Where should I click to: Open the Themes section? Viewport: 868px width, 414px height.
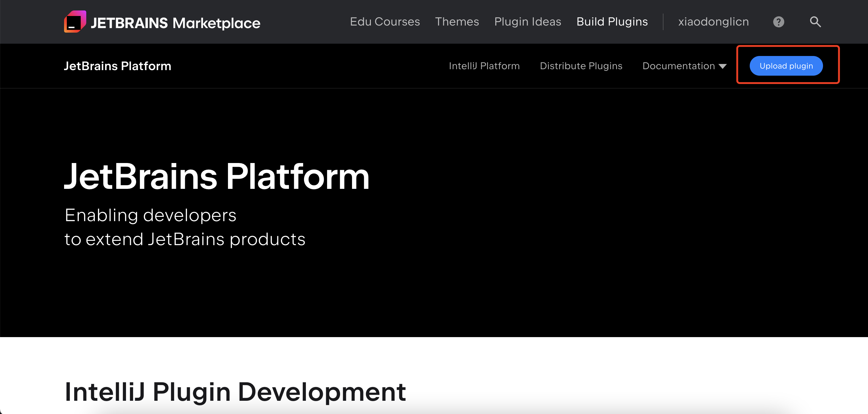457,22
